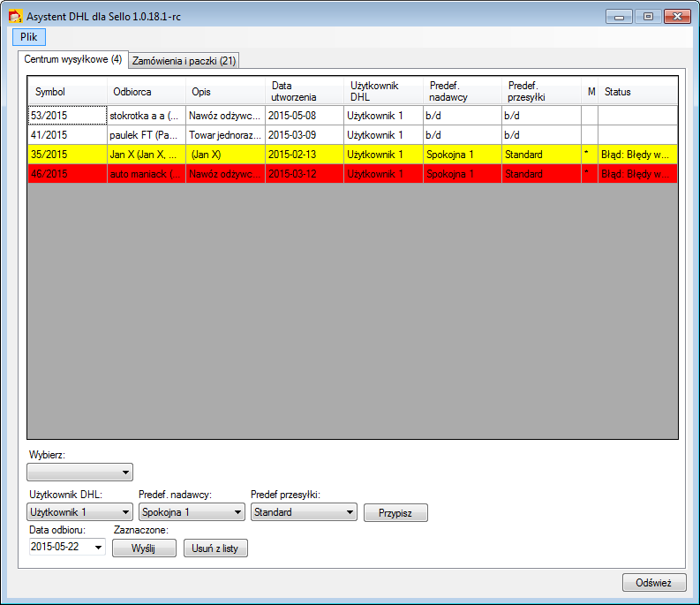
Task: Click 'Błąd: Błędy w...' status in red row
Action: tap(638, 174)
